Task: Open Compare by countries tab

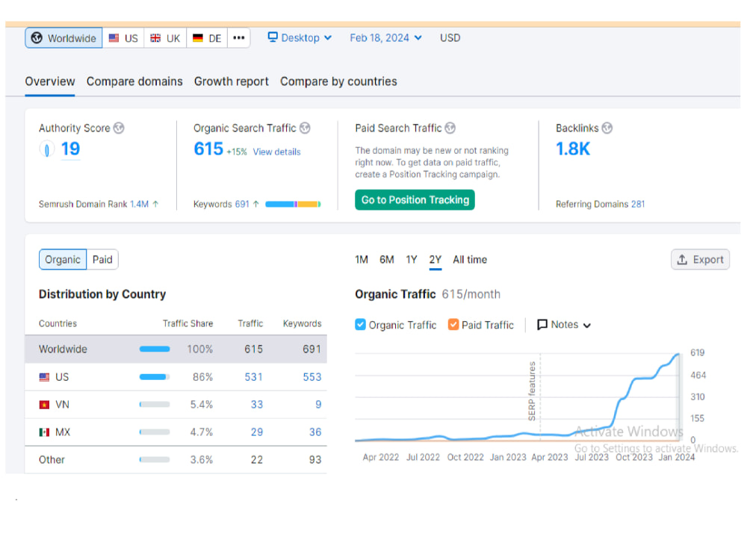Action: point(338,81)
